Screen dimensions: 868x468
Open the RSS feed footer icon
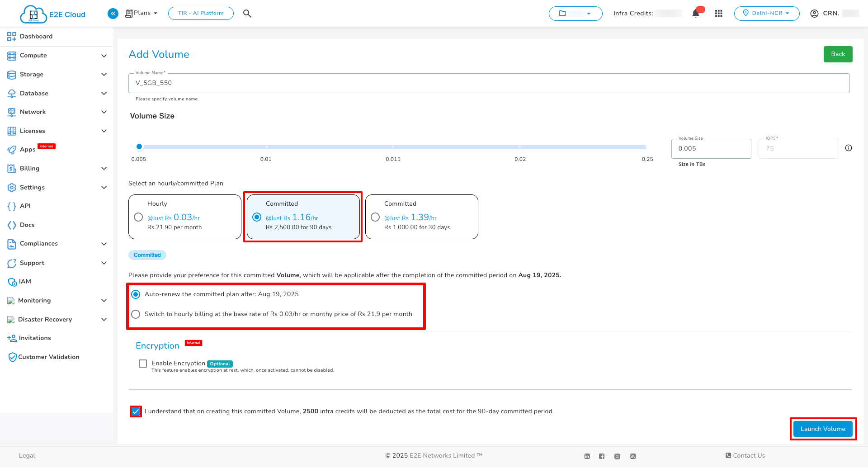pyautogui.click(x=633, y=456)
